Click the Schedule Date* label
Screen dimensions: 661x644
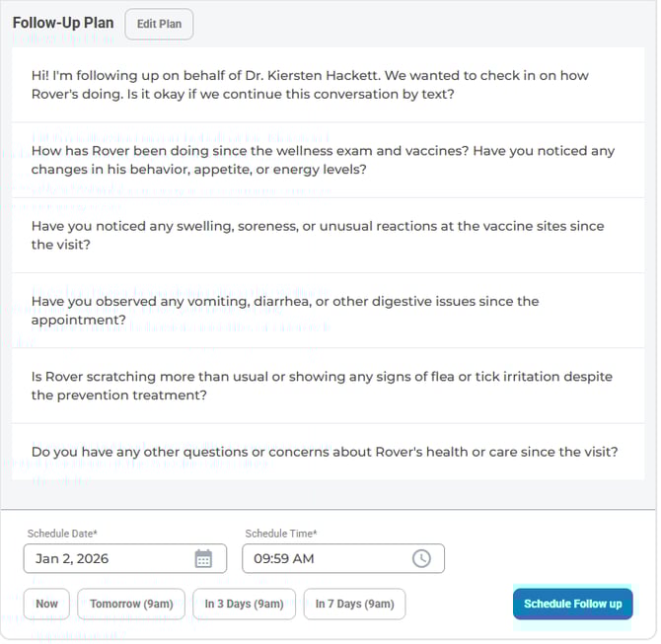(62, 534)
